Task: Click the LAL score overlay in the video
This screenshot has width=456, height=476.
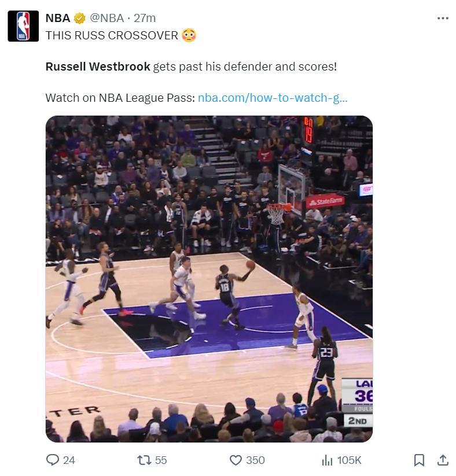Action: tap(357, 403)
